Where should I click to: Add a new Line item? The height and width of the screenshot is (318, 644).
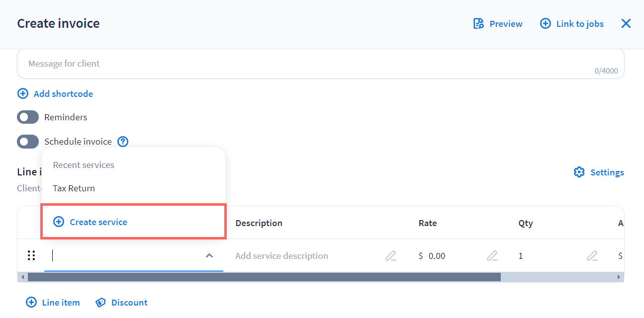point(53,303)
